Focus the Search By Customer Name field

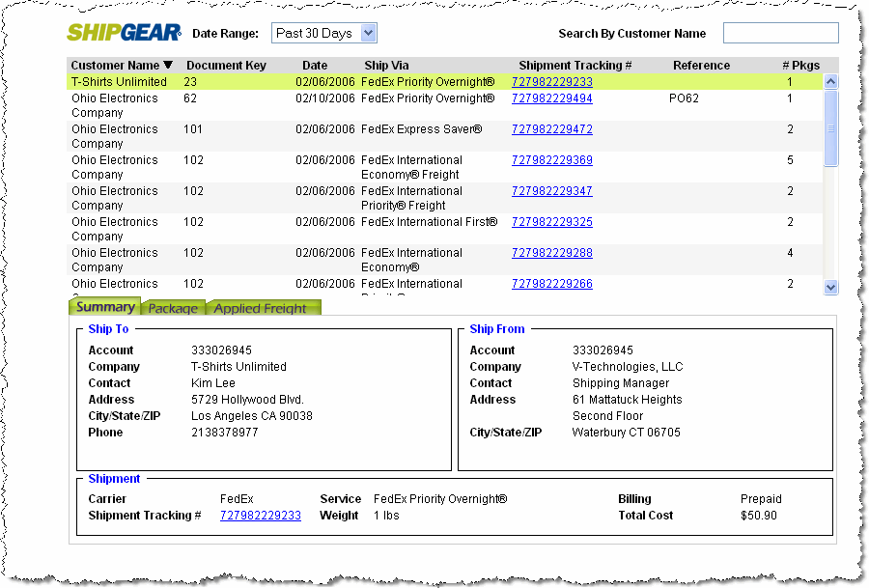pos(780,33)
